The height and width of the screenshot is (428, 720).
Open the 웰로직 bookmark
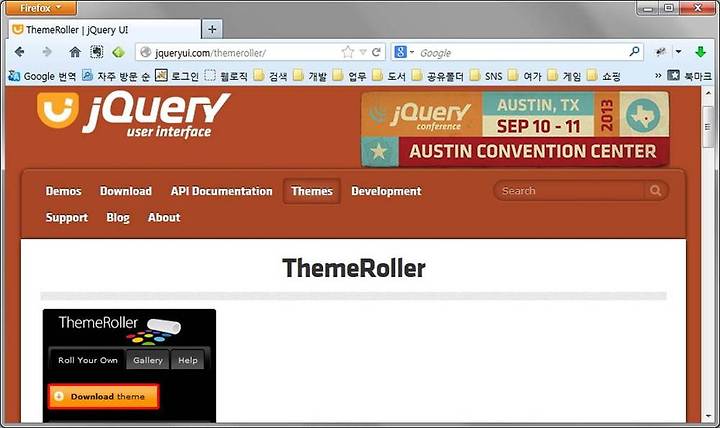[226, 76]
